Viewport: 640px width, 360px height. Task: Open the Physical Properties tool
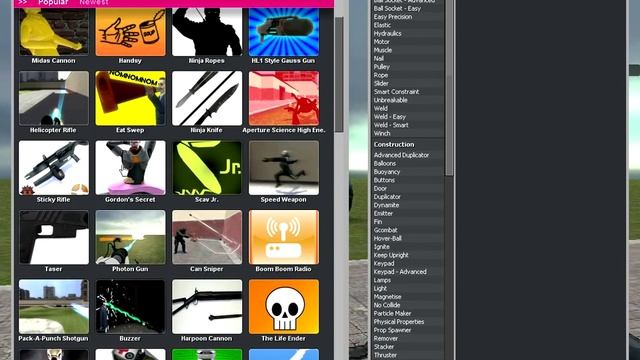pyautogui.click(x=399, y=322)
